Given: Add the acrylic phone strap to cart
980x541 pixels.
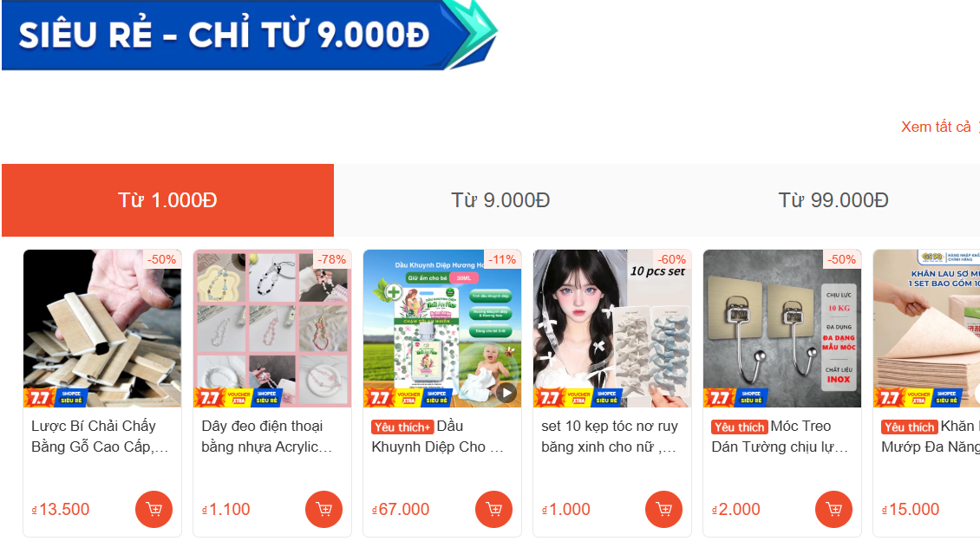Looking at the screenshot, I should [323, 510].
